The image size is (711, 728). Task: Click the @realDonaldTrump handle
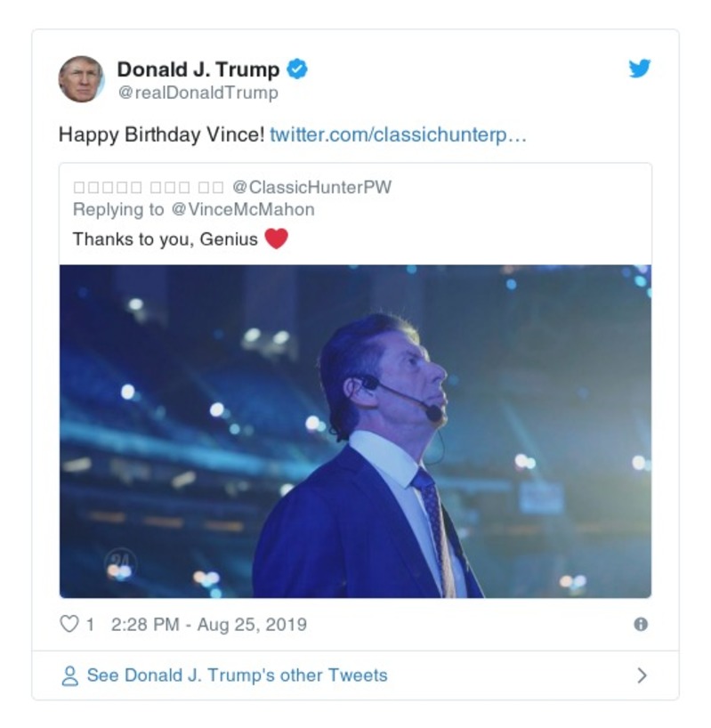(200, 89)
